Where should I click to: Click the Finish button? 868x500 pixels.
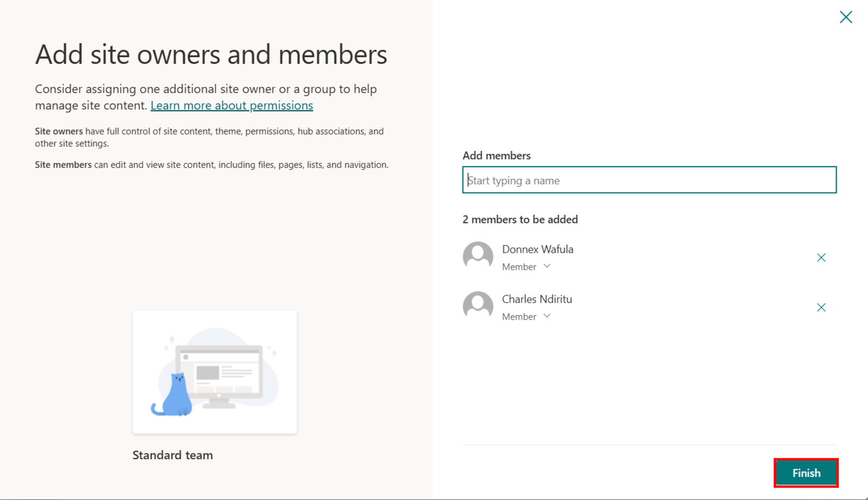tap(806, 472)
